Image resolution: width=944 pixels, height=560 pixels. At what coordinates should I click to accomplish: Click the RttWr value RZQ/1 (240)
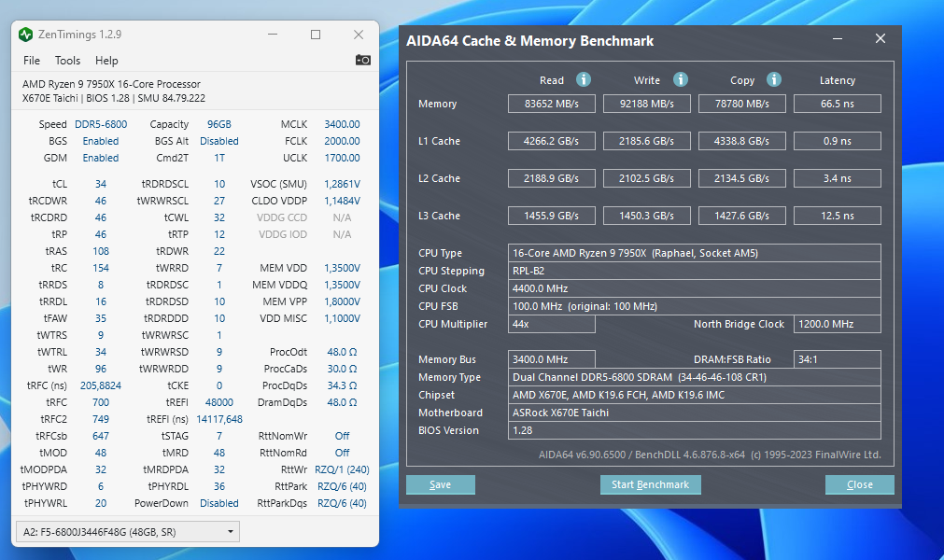point(342,469)
